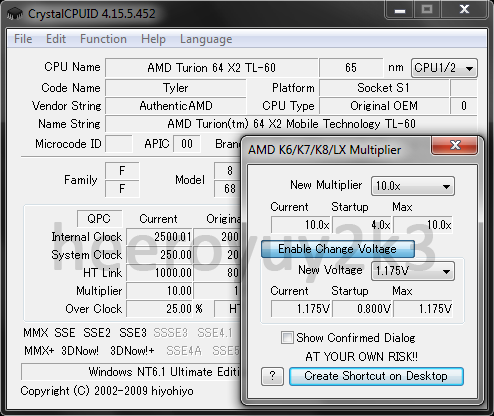Click the Vendor String AuthenticAMD field

[x=176, y=106]
